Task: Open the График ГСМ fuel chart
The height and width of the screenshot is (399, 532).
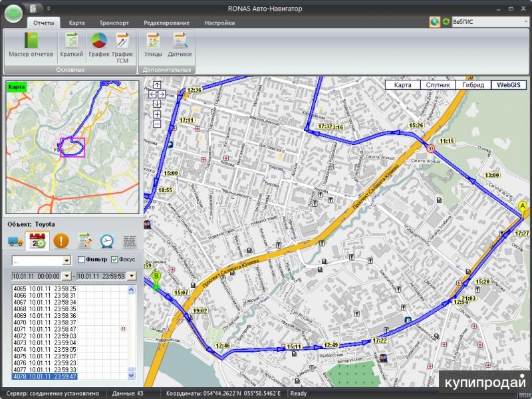Action: coord(122,48)
